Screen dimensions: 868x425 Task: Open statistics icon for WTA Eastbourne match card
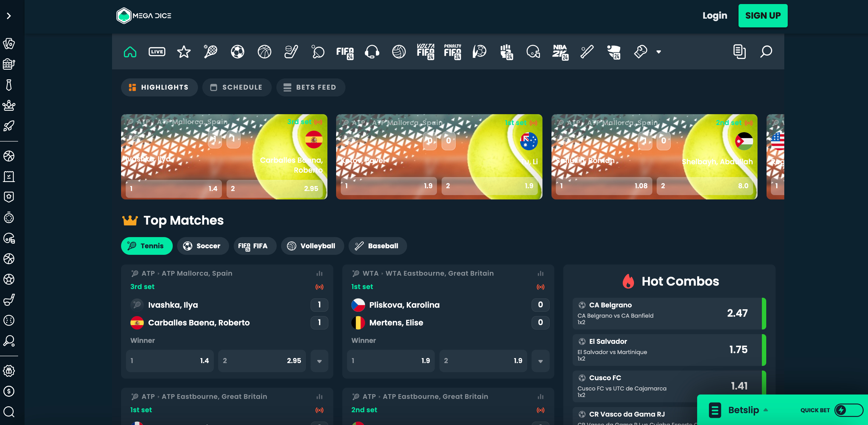tap(541, 273)
